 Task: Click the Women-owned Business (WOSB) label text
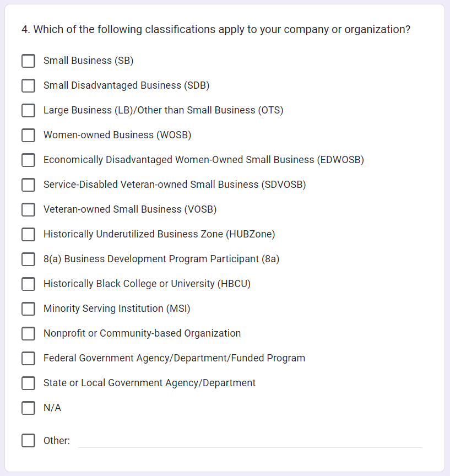coord(117,135)
